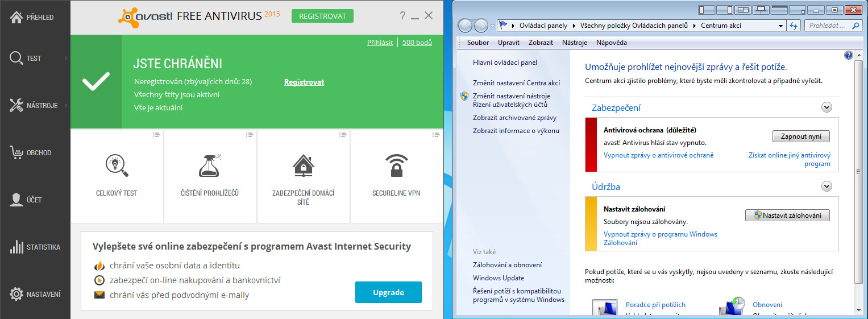The height and width of the screenshot is (319, 868).
Task: Open Zabezpečení domácí sítě house icon
Action: (x=303, y=165)
